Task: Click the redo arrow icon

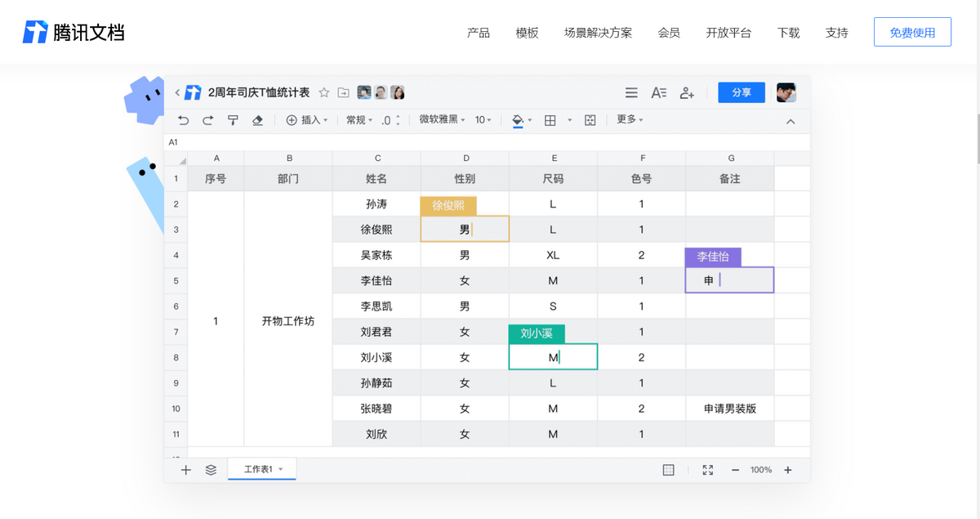Action: [x=208, y=120]
